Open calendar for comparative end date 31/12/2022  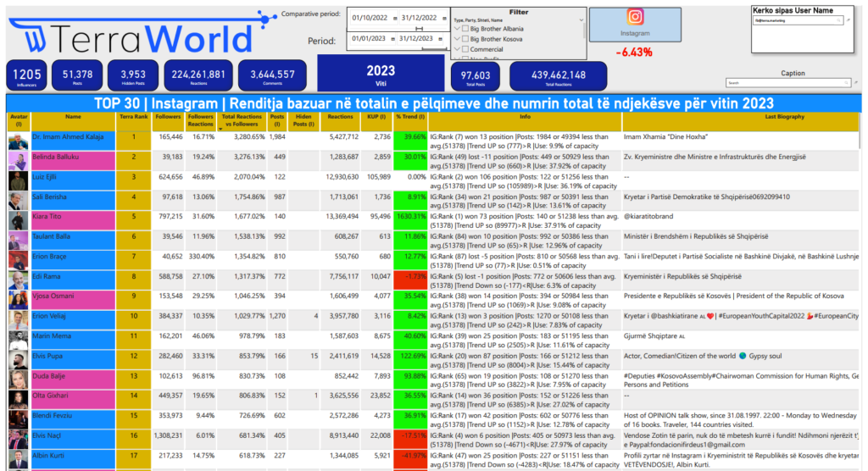click(x=444, y=19)
